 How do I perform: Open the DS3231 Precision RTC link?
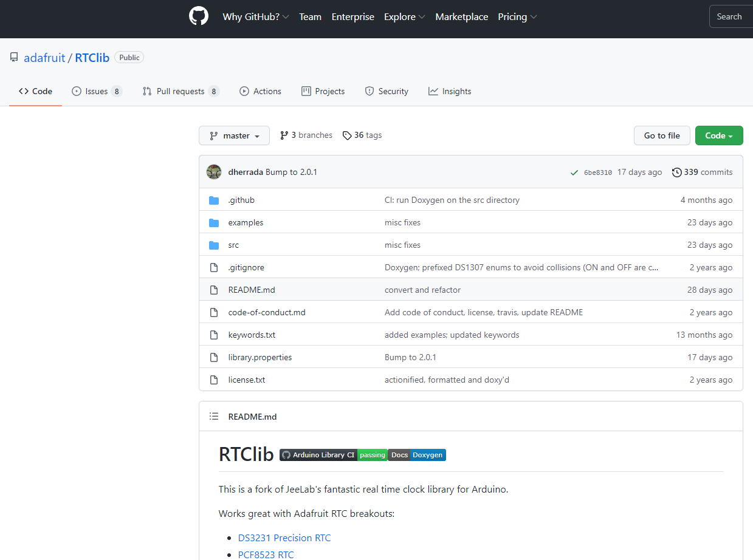point(284,538)
